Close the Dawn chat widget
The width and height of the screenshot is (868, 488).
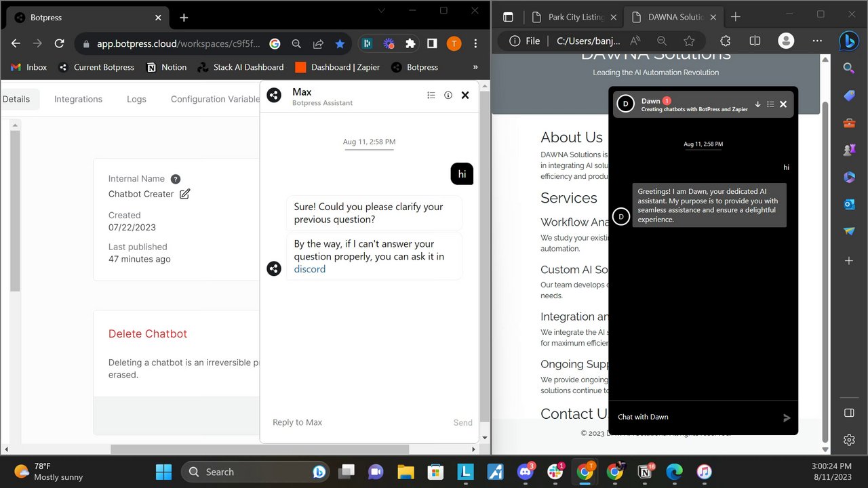pyautogui.click(x=783, y=104)
